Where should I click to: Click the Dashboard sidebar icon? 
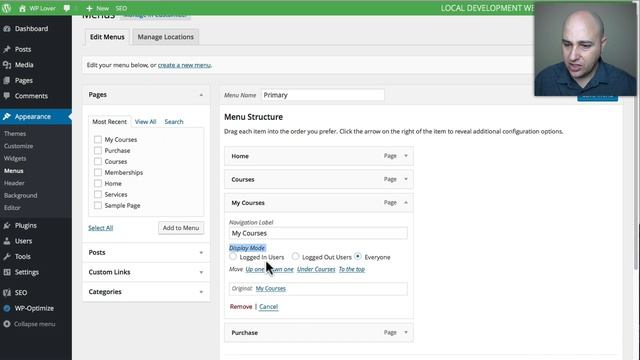[x=7, y=29]
